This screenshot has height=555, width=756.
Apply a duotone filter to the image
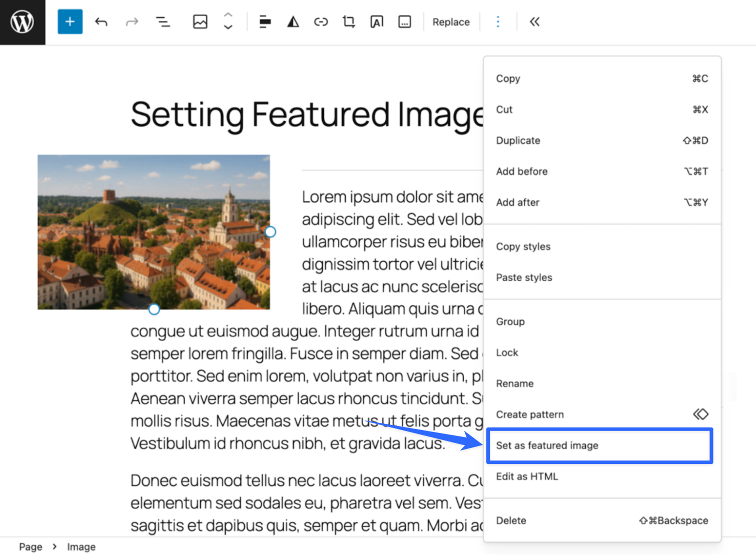293,22
